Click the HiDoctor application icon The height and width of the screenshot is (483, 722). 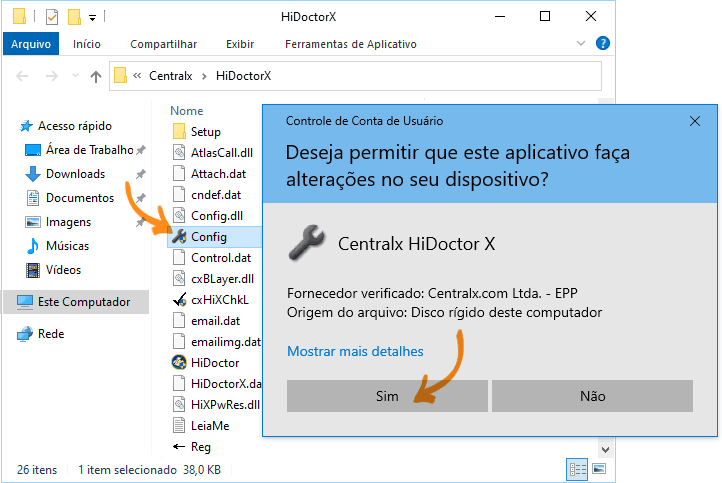(x=179, y=363)
